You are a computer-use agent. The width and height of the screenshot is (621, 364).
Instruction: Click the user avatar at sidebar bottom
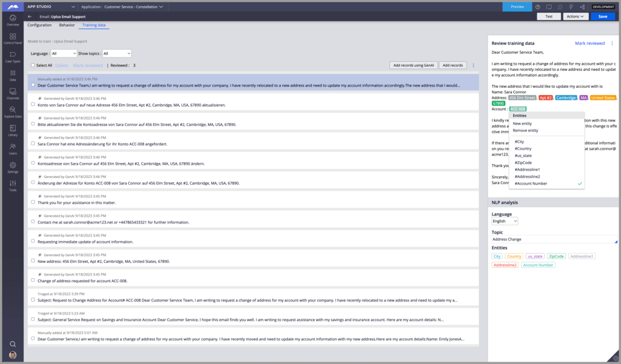12,355
